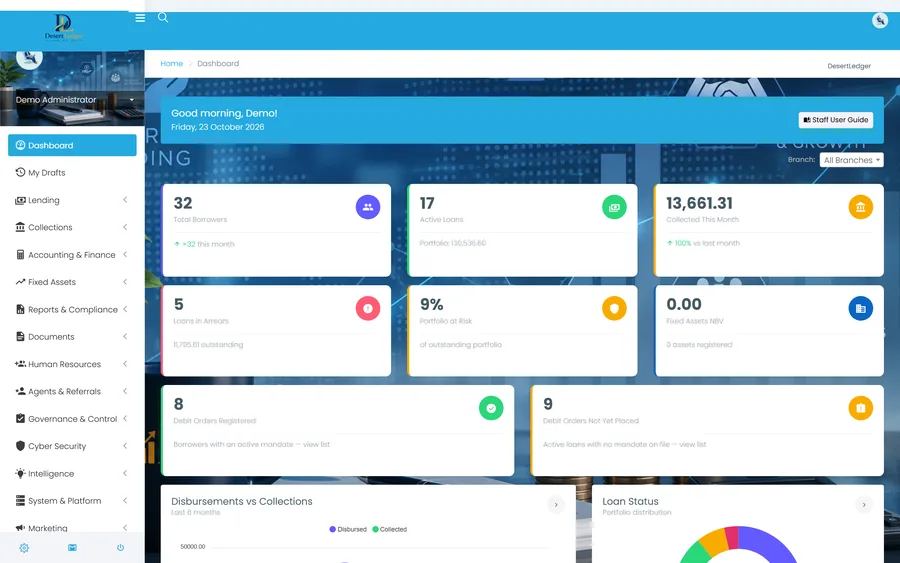Click the Active Loans money icon

pyautogui.click(x=614, y=207)
